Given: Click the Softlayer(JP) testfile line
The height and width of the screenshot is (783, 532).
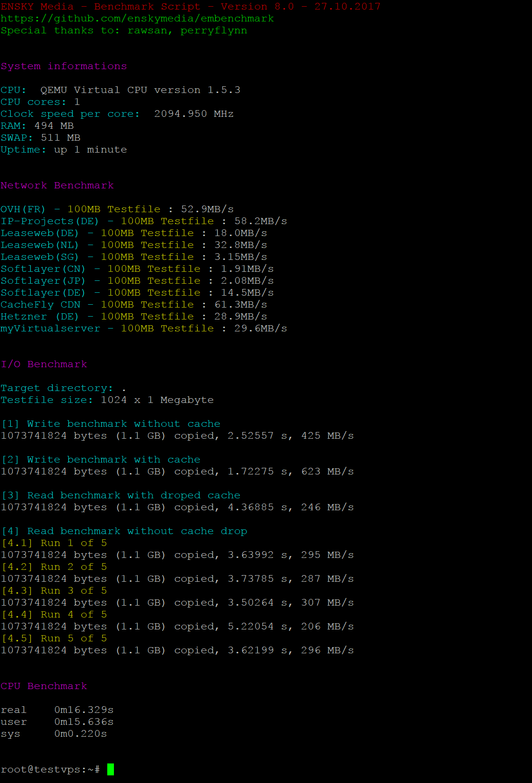Looking at the screenshot, I should click(137, 281).
